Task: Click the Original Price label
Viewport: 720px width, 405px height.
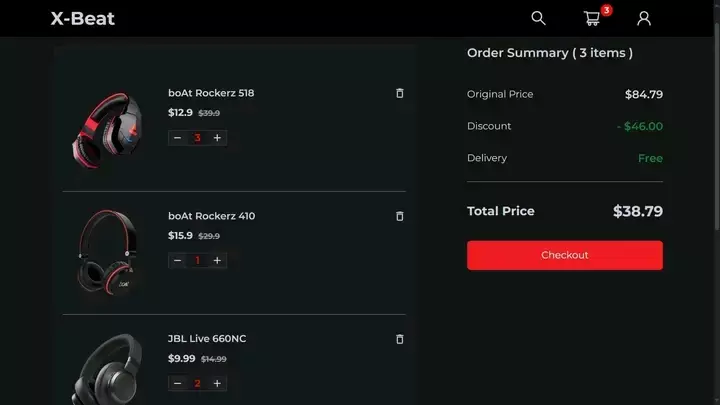Action: [500, 94]
